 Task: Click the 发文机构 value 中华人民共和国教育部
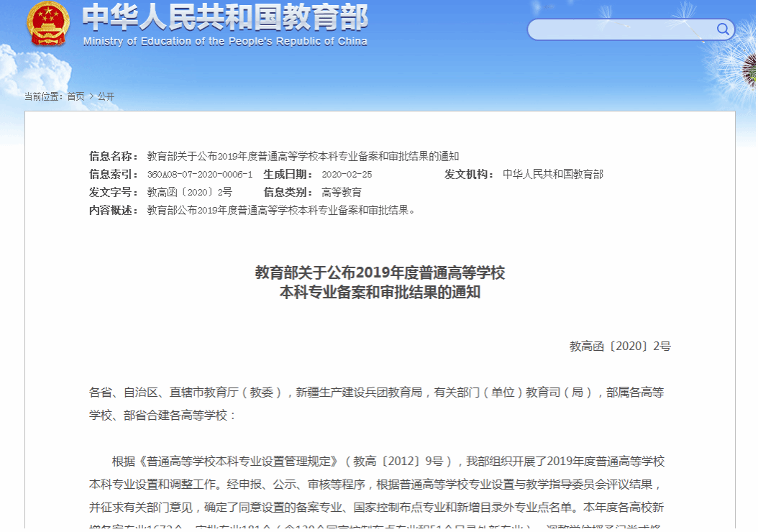552,174
